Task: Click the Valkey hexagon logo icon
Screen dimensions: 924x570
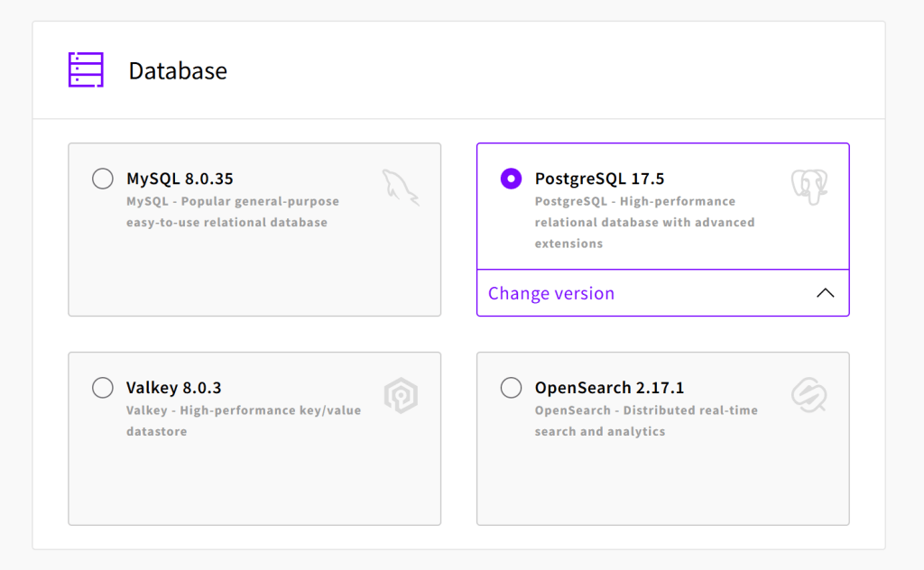Action: click(x=401, y=395)
